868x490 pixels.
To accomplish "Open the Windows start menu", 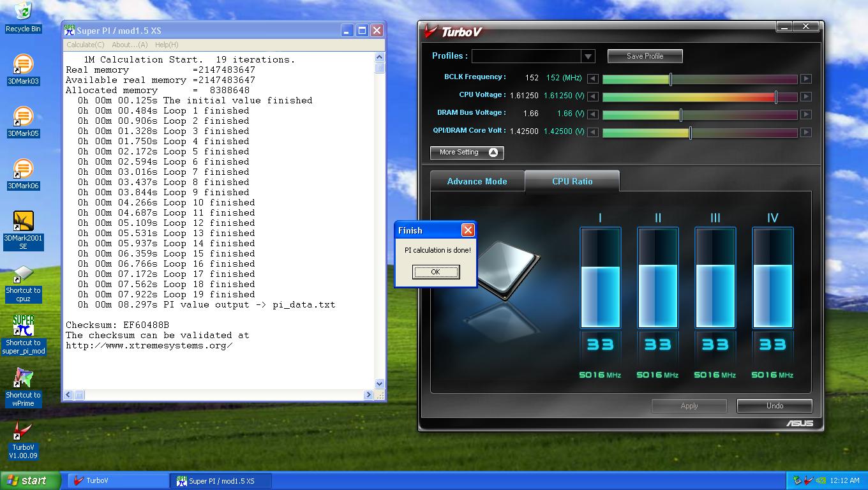I will [x=30, y=480].
